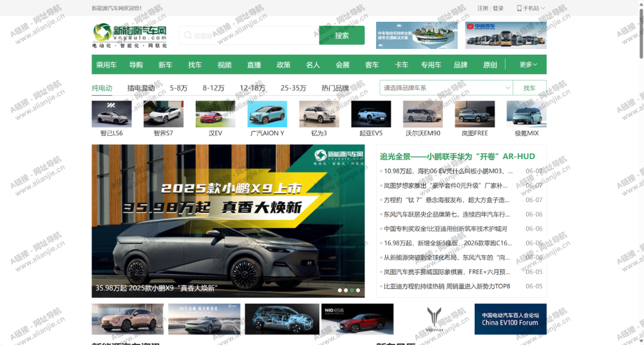This screenshot has width=644, height=345.
Task: Open the 请选择品牌车系 combo box
Action: pyautogui.click(x=446, y=88)
